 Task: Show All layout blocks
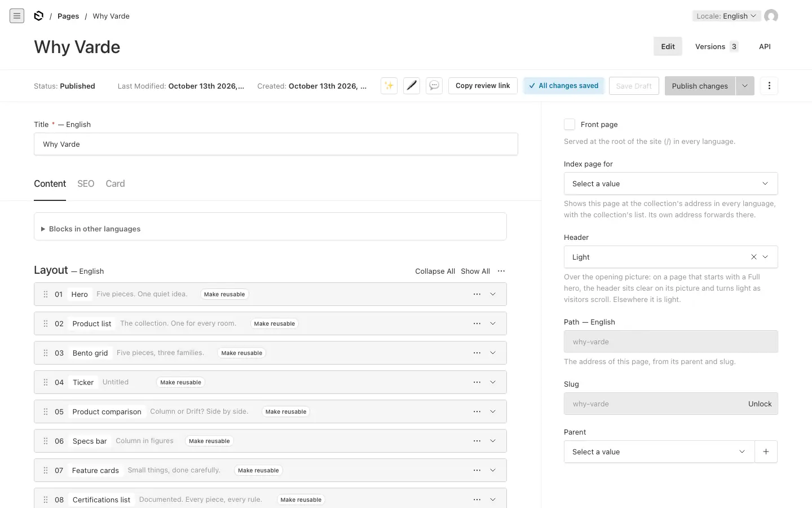coord(475,271)
